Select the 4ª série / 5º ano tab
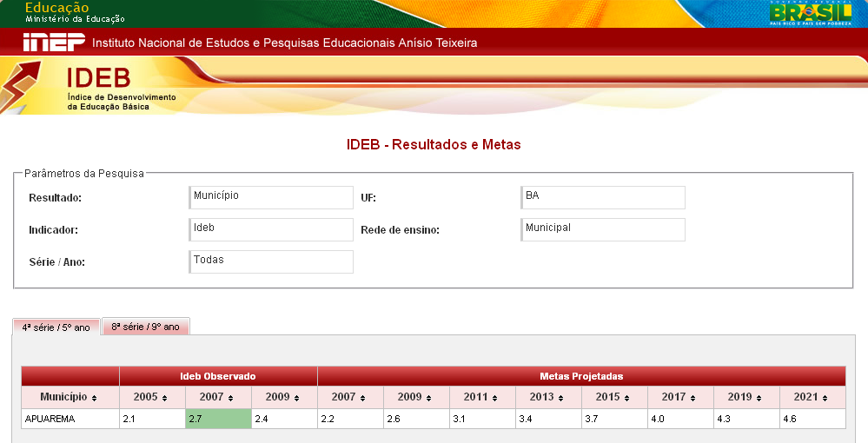The image size is (868, 443). point(56,327)
